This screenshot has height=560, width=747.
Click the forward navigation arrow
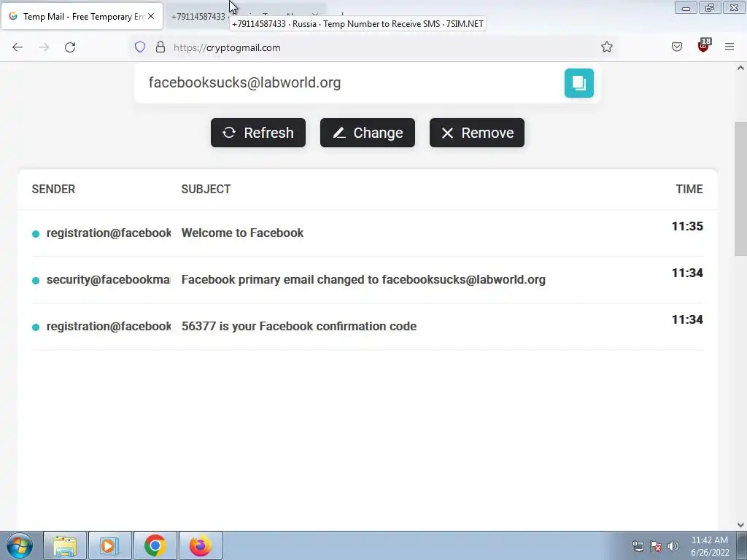(x=44, y=47)
